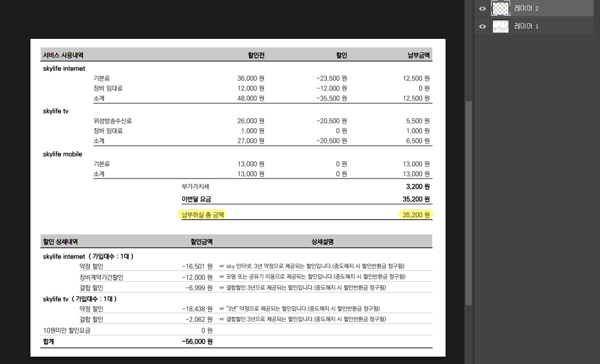Click the 할인금액 column header
The height and width of the screenshot is (364, 600).
pyautogui.click(x=202, y=242)
